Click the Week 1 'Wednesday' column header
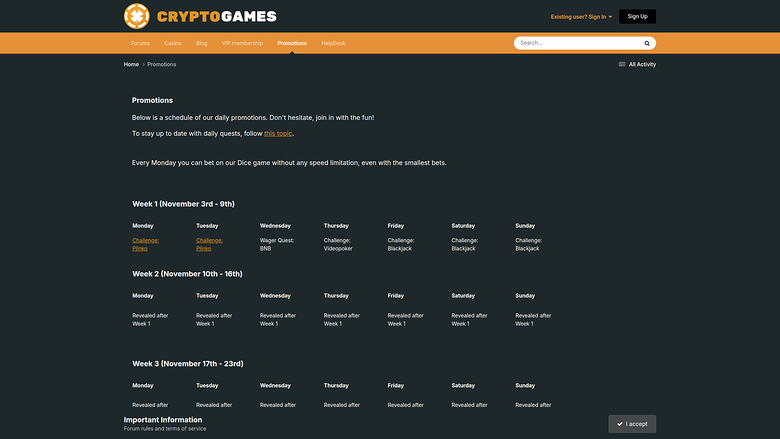Viewport: 780px width, 439px height. (x=275, y=226)
